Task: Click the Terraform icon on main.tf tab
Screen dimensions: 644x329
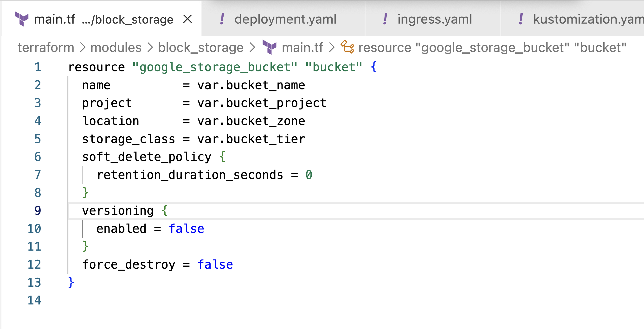Action: [21, 19]
